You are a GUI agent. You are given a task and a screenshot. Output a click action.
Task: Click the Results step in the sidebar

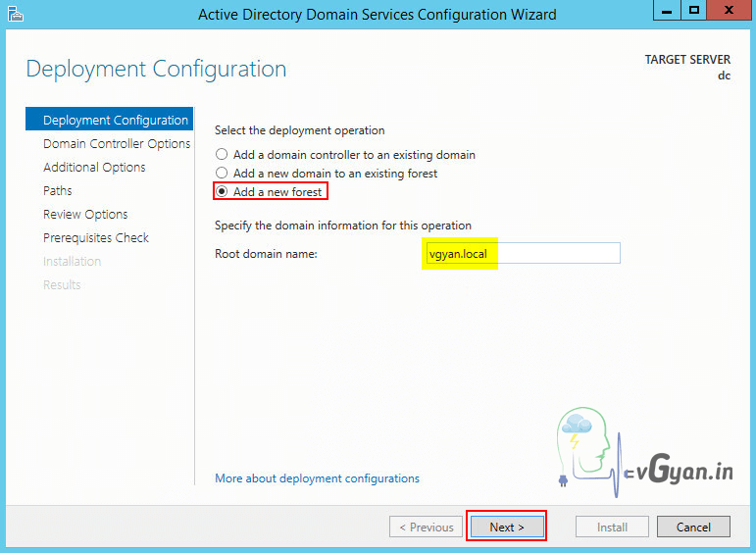pos(62,285)
